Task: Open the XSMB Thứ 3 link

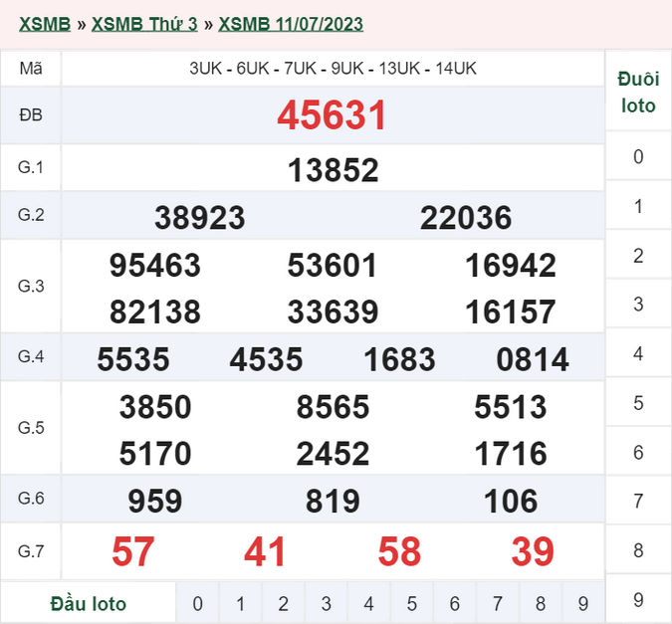Action: (144, 24)
